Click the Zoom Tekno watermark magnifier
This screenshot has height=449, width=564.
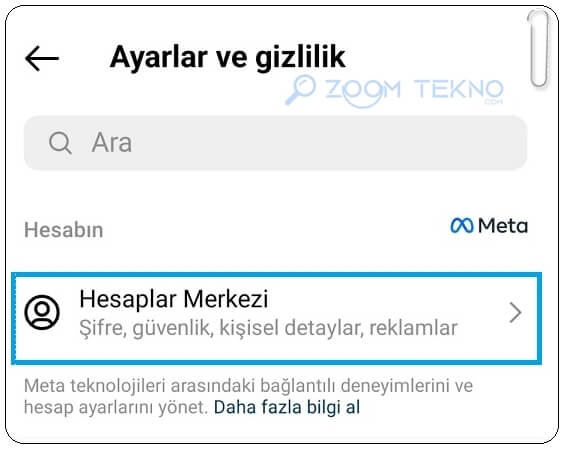pos(300,90)
